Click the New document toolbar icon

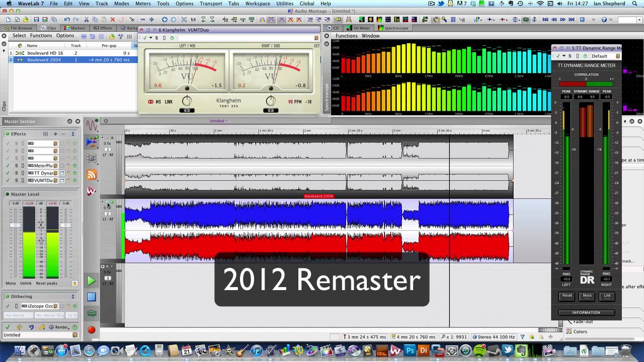click(9, 20)
